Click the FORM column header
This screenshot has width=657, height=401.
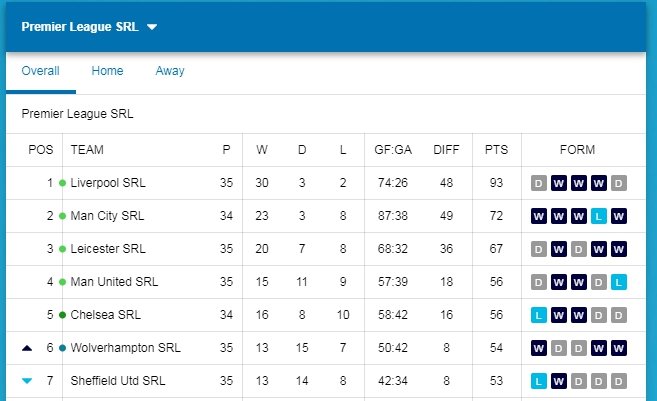(577, 150)
